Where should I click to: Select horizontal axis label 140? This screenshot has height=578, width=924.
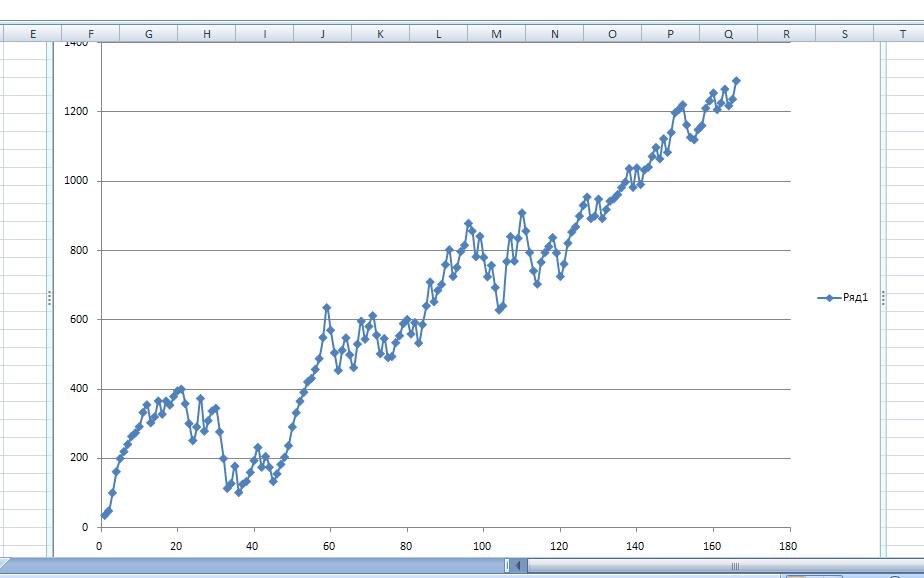click(635, 546)
